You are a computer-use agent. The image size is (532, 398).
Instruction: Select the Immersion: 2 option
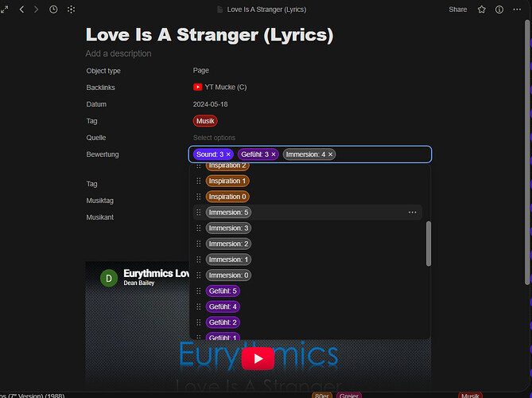[x=228, y=244]
